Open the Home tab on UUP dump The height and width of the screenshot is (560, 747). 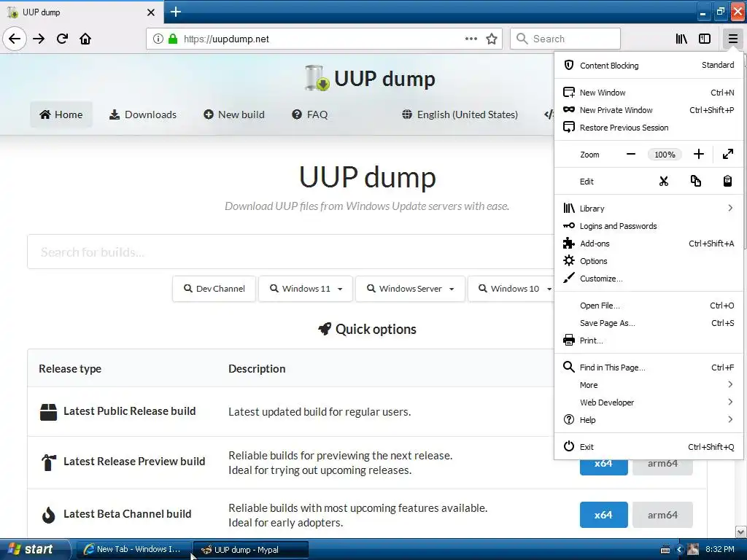tap(61, 114)
